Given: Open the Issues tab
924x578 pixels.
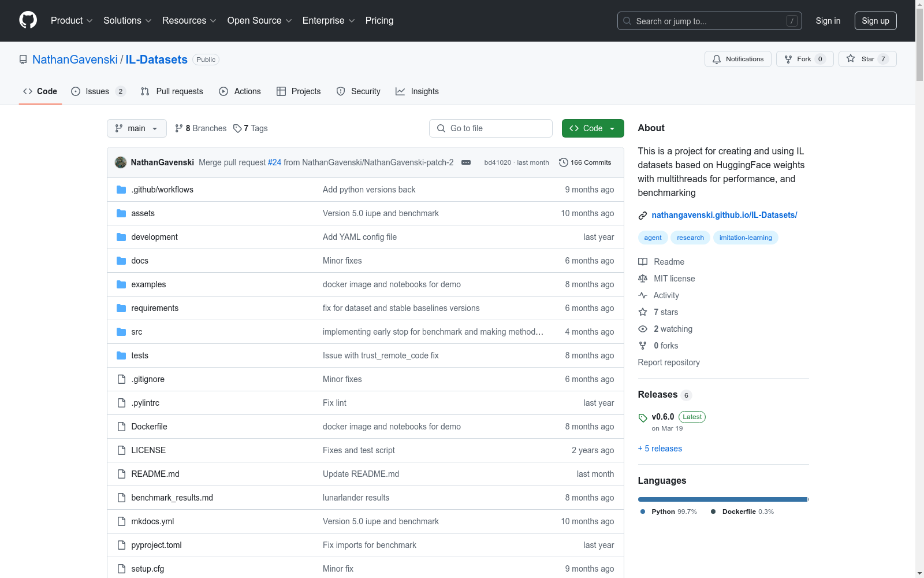Looking at the screenshot, I should click(98, 91).
